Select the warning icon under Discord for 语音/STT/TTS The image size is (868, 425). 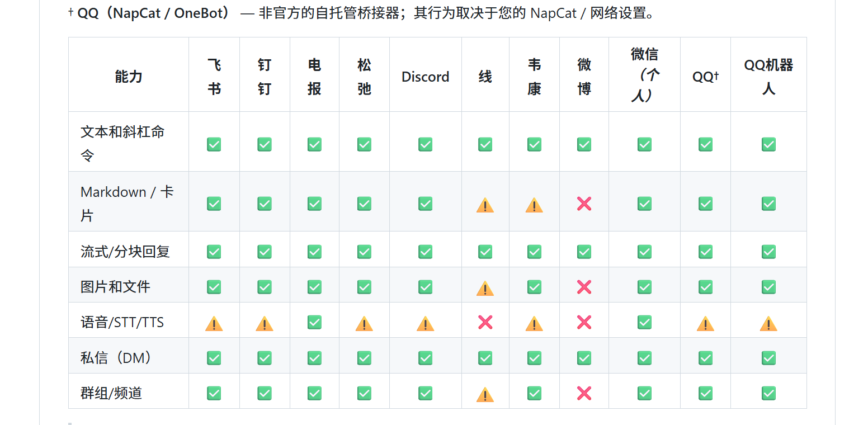pyautogui.click(x=425, y=323)
